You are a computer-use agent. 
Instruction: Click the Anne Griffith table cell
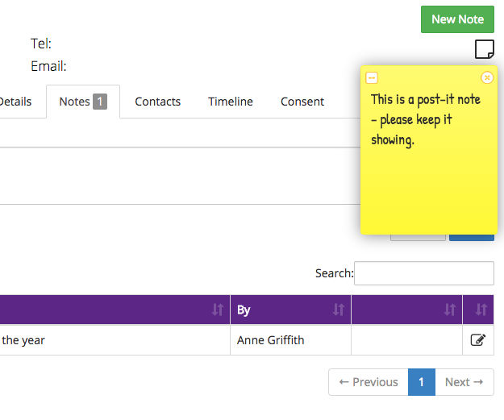tap(290, 340)
